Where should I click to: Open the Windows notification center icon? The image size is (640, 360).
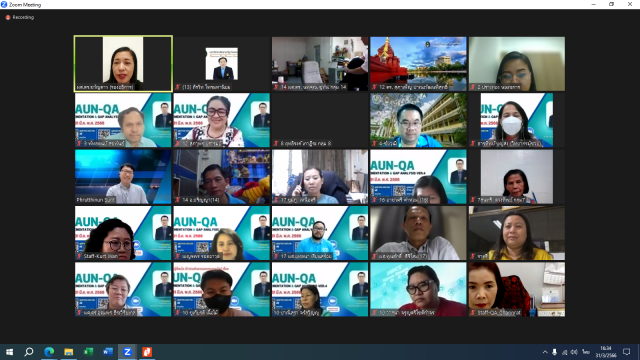click(x=627, y=352)
